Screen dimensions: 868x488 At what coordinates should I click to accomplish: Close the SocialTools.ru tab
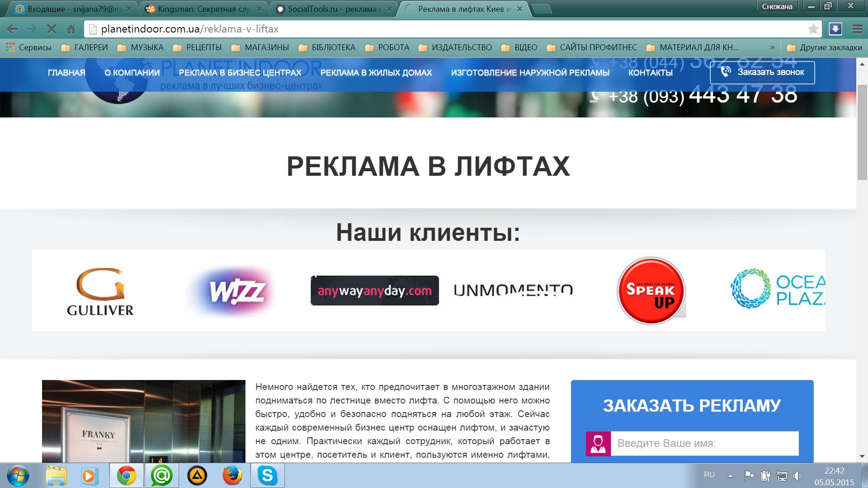tap(389, 9)
